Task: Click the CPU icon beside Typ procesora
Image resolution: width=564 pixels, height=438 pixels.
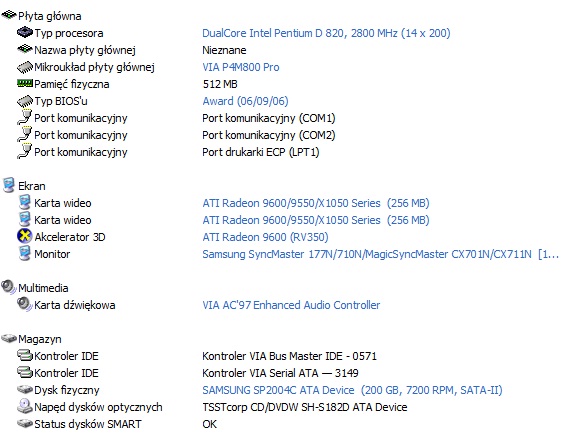Action: pyautogui.click(x=25, y=32)
